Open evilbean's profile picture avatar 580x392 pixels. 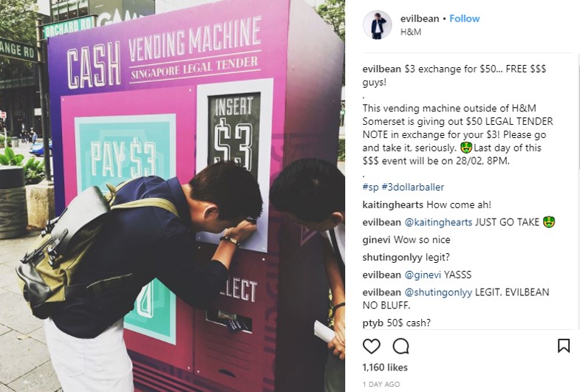(x=377, y=25)
